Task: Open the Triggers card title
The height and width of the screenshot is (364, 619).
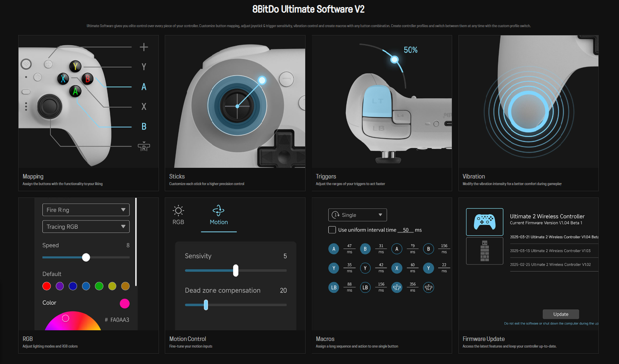Action: click(x=326, y=176)
